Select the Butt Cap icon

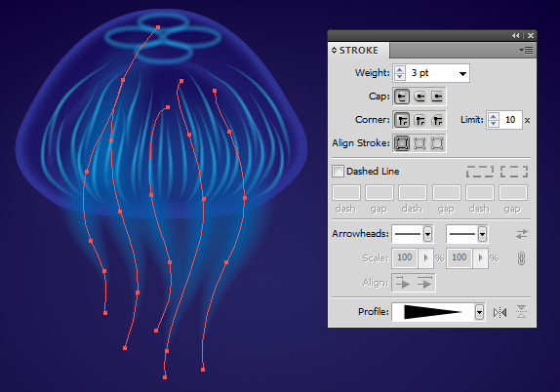(402, 97)
